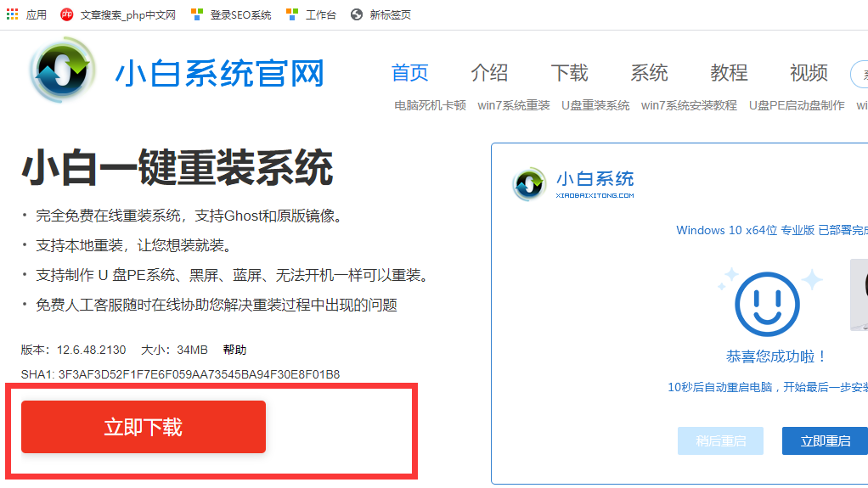Click the SHA1 hash text line
Viewport: 868px width, 488px height.
[x=180, y=374]
